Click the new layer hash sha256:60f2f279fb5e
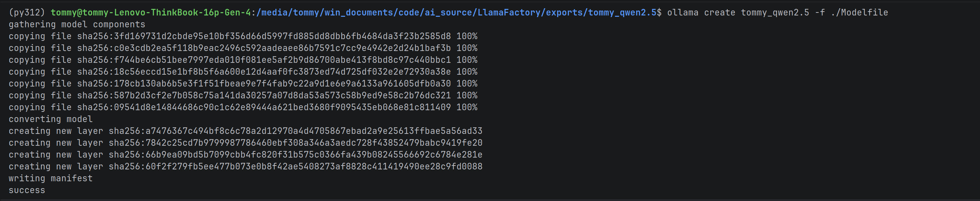Image resolution: width=980 pixels, height=201 pixels. point(296,166)
